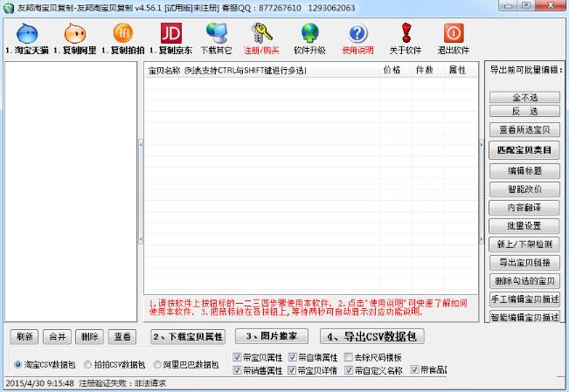
Task: Click the 关于软件 exclamation icon
Action: tap(406, 33)
